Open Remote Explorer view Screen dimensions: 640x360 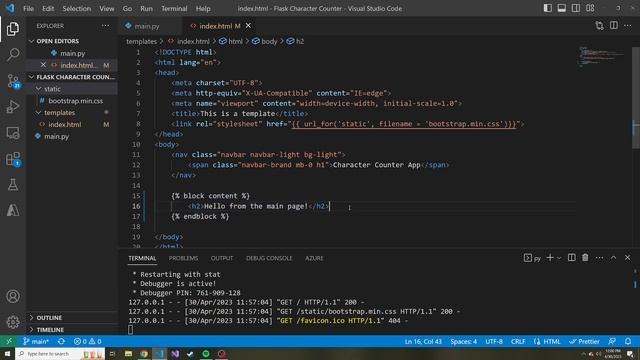[x=13, y=133]
